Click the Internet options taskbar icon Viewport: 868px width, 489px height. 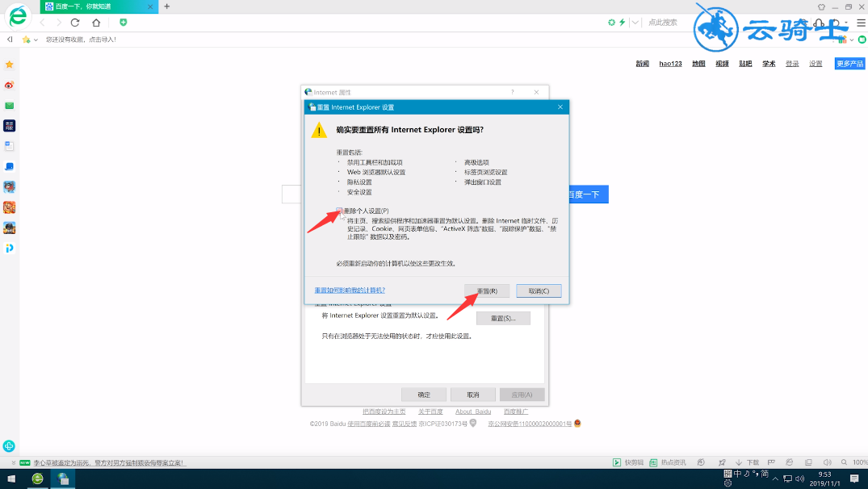pos(62,479)
